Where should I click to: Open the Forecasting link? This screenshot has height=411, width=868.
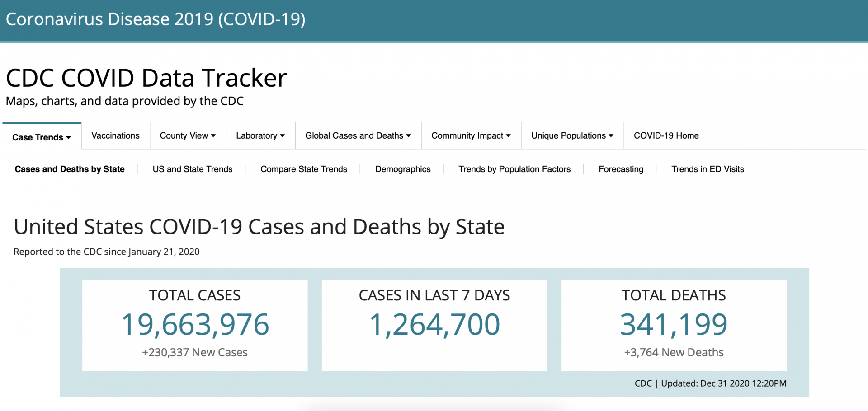[621, 169]
